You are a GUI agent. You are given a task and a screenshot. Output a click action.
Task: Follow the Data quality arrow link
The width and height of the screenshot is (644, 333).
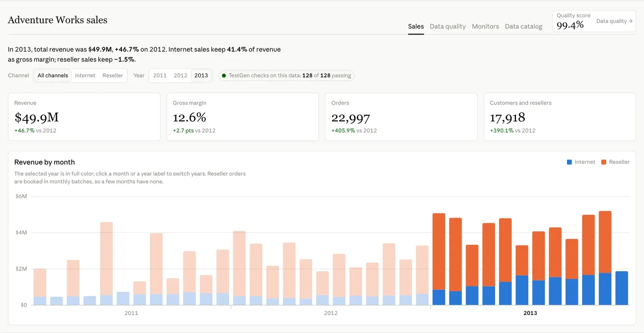pyautogui.click(x=614, y=21)
